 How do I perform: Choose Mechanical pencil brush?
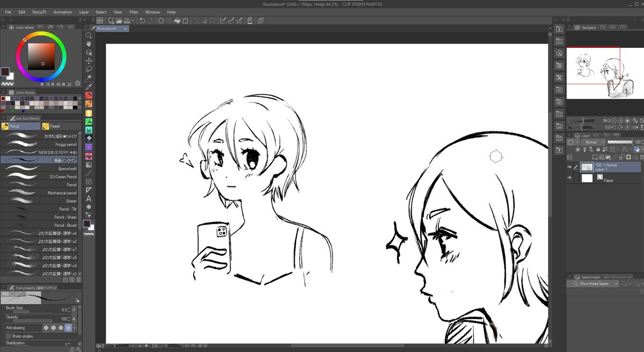[40, 192]
